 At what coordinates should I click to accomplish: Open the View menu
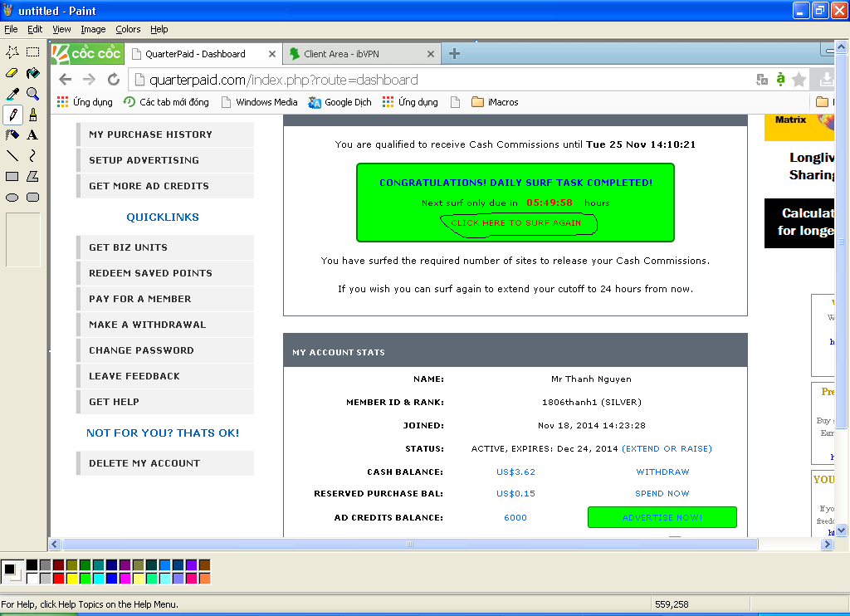61,29
